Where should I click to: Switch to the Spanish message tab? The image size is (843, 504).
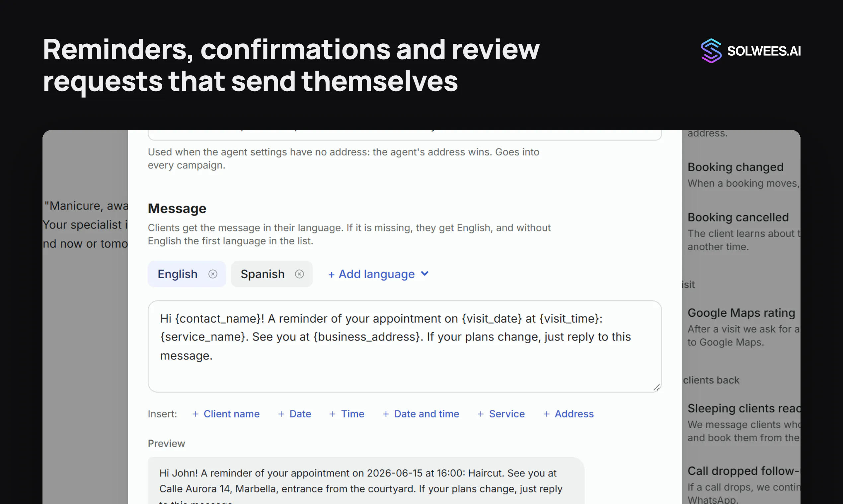[x=263, y=274]
